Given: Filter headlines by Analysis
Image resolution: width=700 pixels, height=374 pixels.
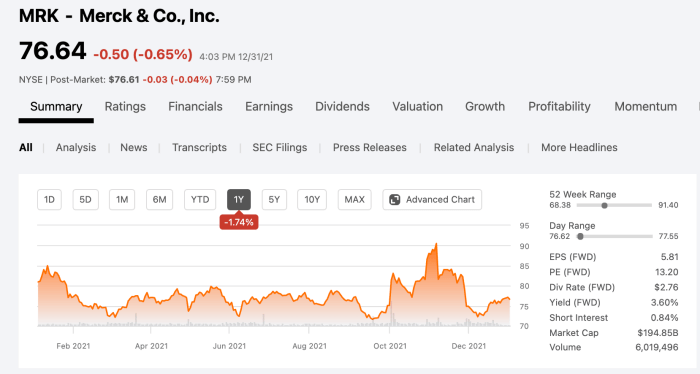Looking at the screenshot, I should pos(76,148).
